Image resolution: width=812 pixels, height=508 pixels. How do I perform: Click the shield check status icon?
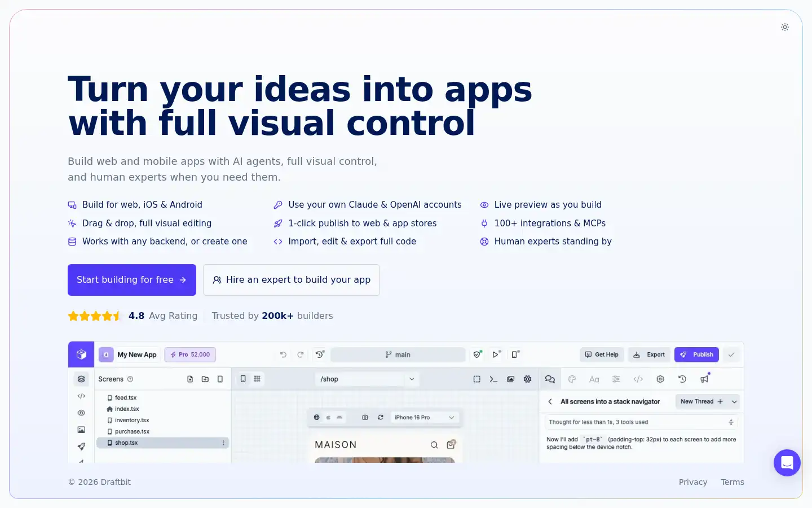pyautogui.click(x=478, y=354)
